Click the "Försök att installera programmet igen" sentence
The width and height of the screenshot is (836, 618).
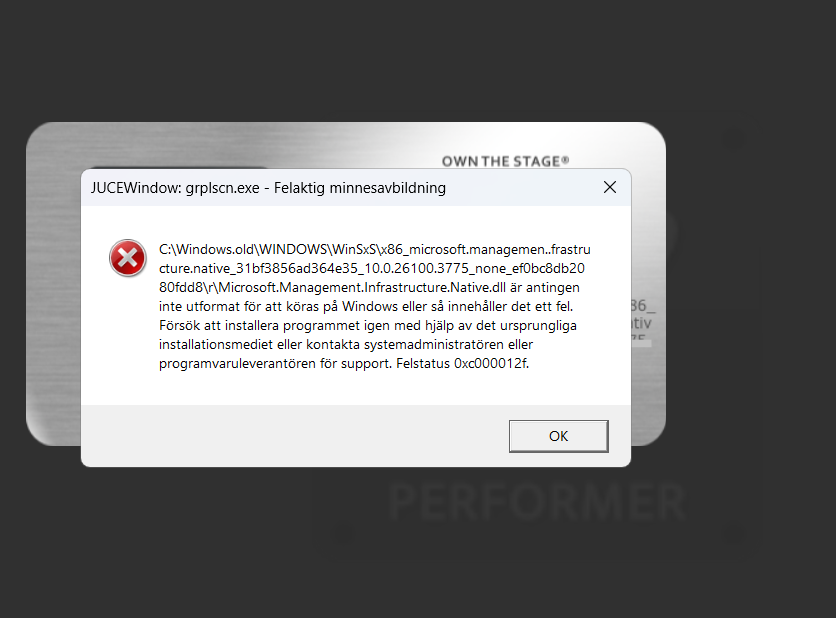[368, 325]
